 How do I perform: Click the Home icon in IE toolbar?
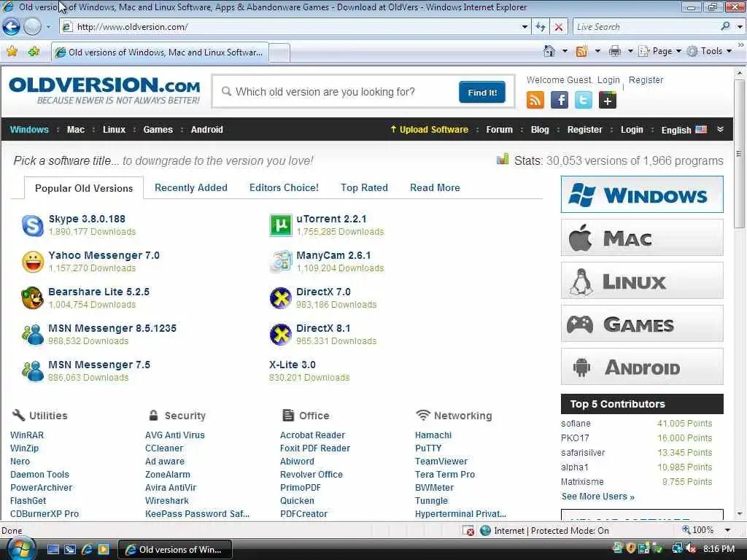coord(549,51)
